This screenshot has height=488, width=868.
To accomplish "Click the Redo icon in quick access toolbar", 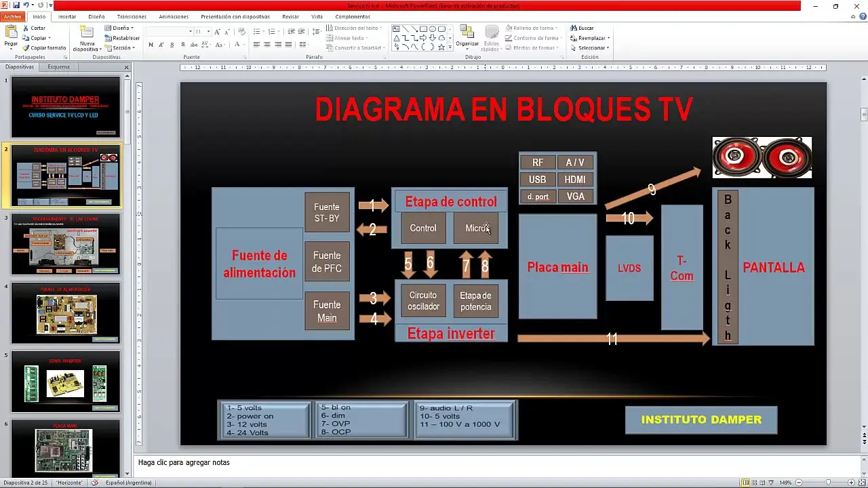I will [41, 5].
